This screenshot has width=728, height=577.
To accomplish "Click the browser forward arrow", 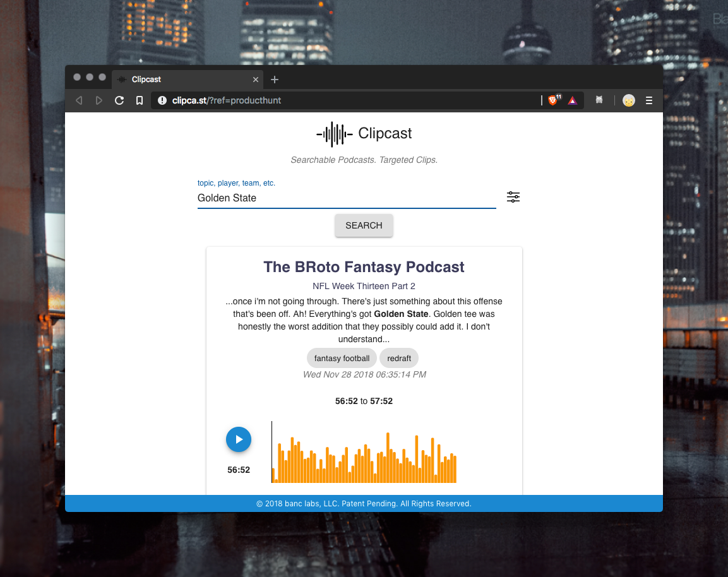I will point(98,100).
